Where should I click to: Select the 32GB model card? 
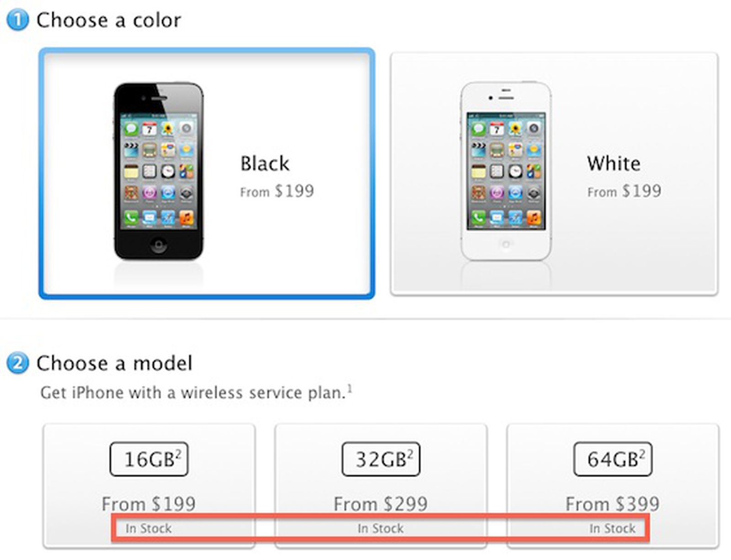tap(381, 484)
